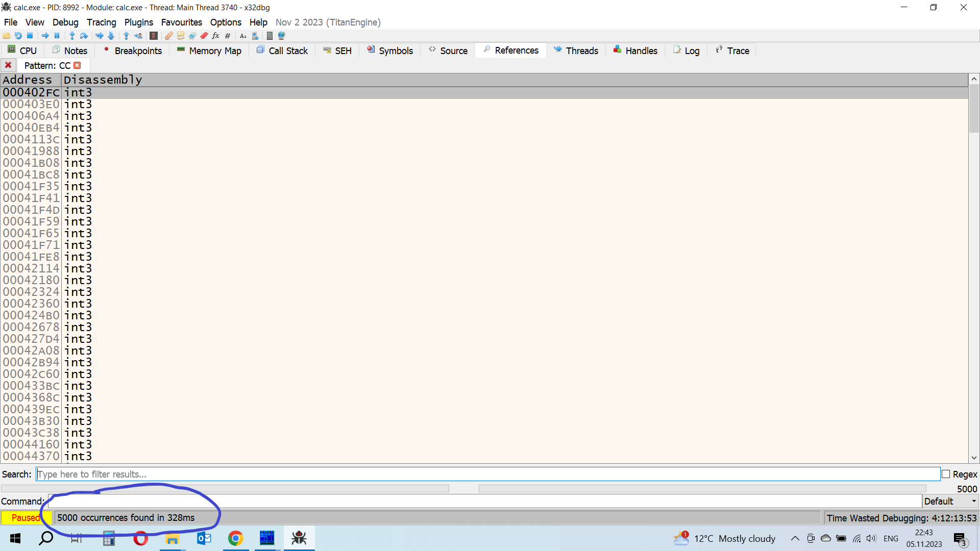Resume execution with the Run arrow icon
The width and height of the screenshot is (980, 551).
[45, 36]
